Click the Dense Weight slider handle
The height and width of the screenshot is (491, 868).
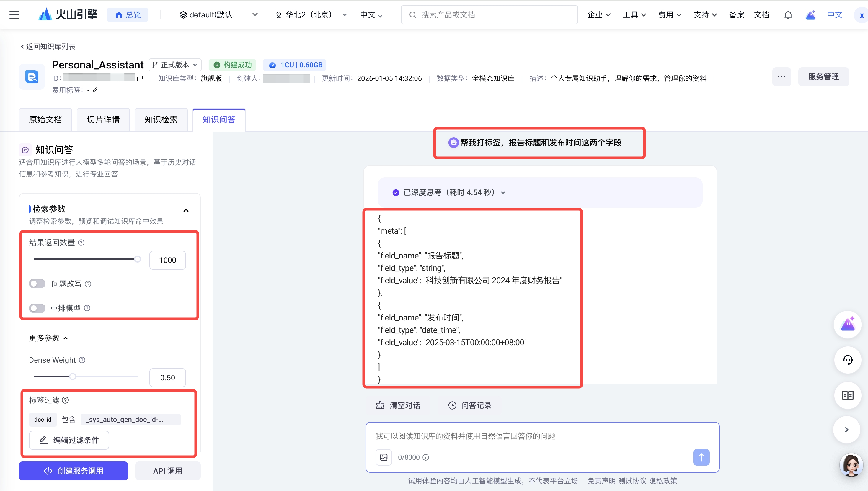pos(73,376)
